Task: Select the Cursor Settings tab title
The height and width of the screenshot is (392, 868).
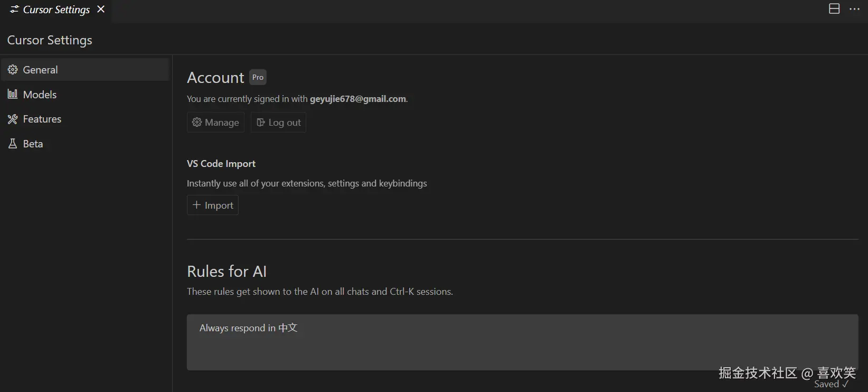Action: (56, 10)
